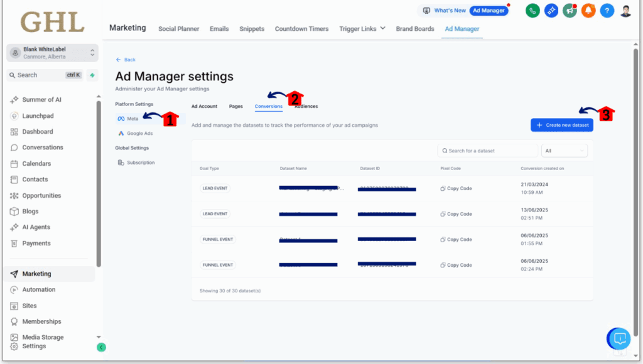Click the FUNNEL EVENT tag at 01:55 PM
643x364 pixels.
[218, 239]
